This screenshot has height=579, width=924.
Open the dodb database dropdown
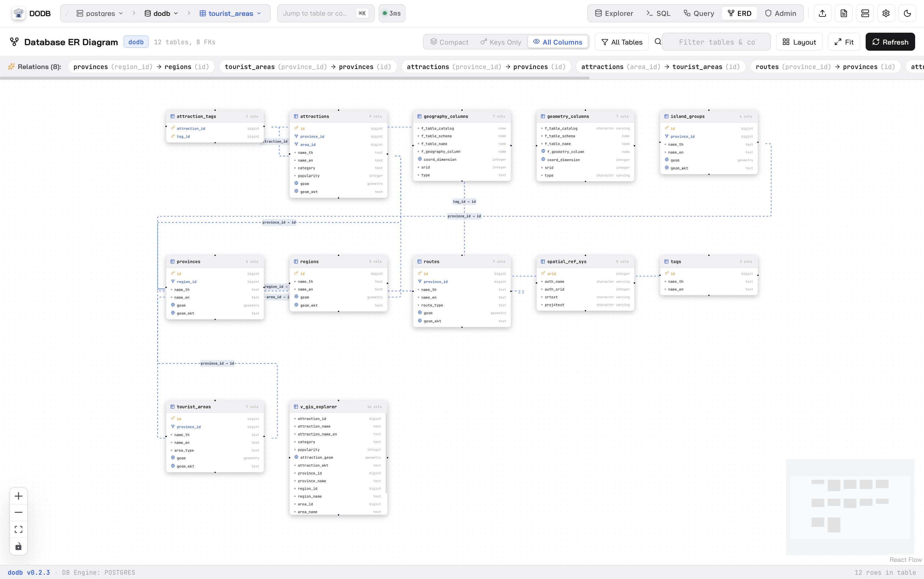tap(161, 13)
